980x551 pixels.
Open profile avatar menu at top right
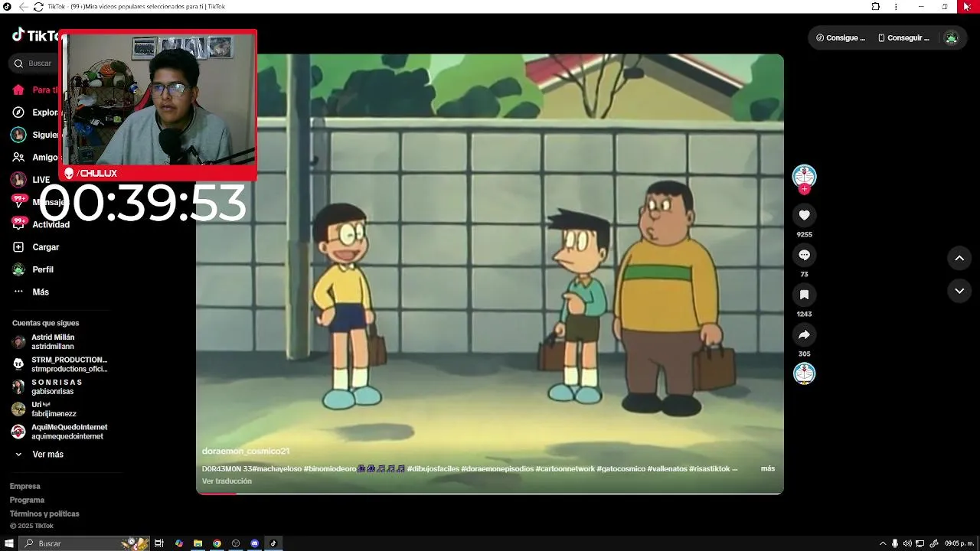point(951,37)
